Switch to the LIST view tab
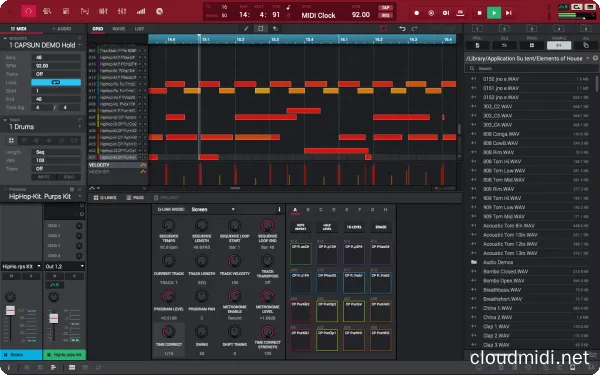 139,29
